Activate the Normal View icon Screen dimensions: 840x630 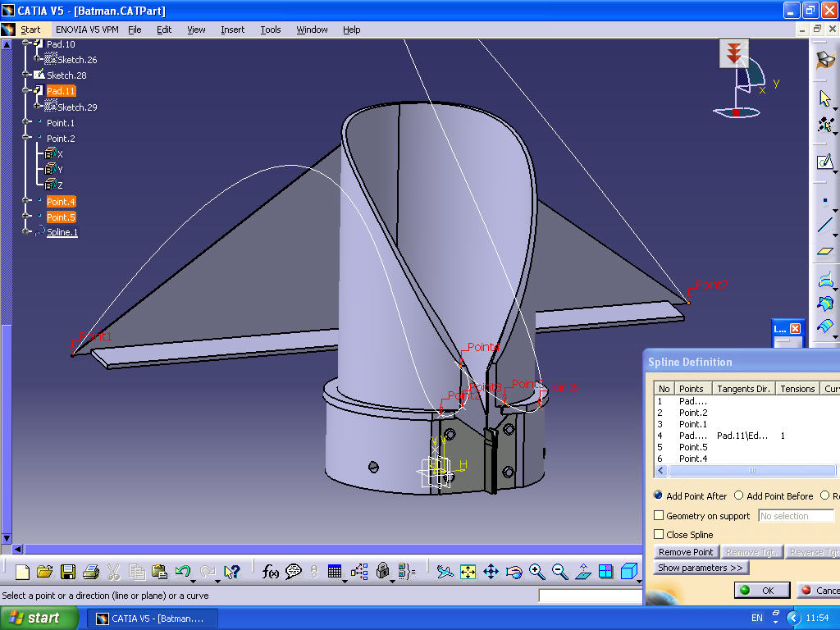(x=583, y=572)
